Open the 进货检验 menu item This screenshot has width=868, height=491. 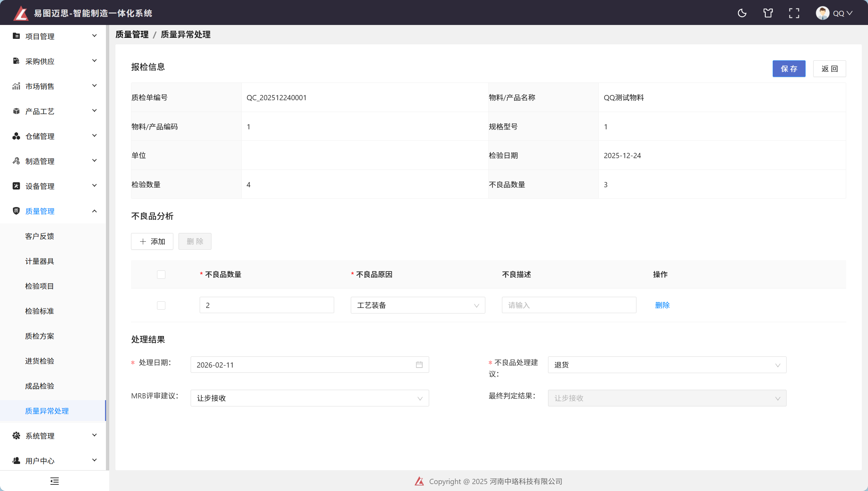coord(40,361)
